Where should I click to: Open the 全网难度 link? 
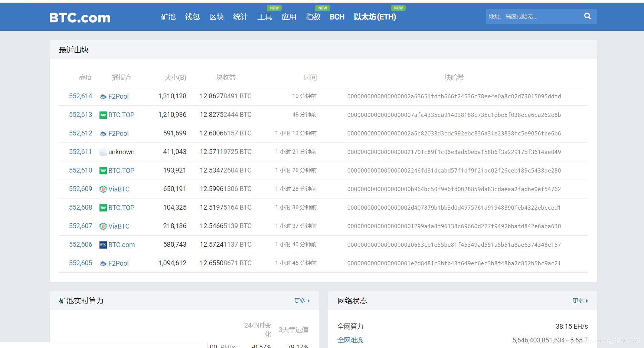[350, 340]
